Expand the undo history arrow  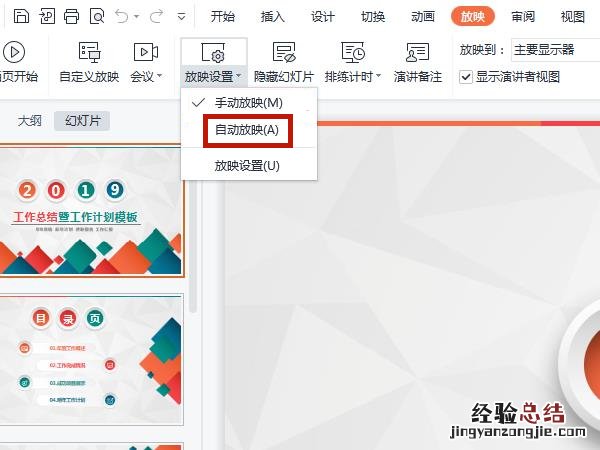pyautogui.click(x=137, y=17)
